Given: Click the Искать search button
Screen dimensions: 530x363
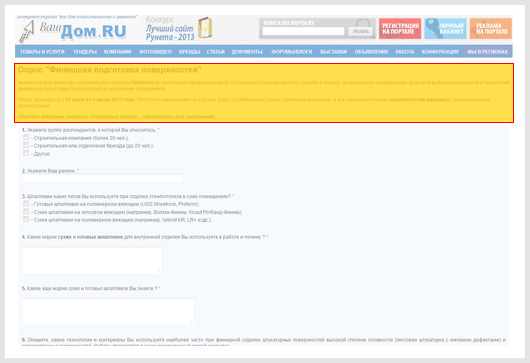Looking at the screenshot, I should click(361, 31).
